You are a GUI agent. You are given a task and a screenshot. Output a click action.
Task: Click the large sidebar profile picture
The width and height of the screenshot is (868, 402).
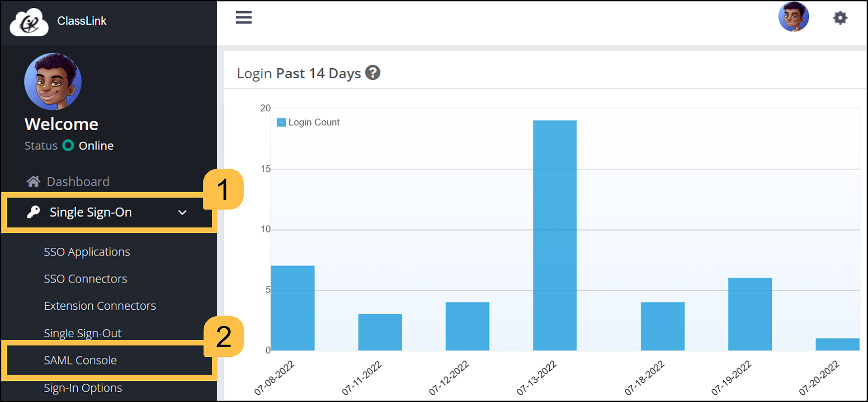point(53,82)
